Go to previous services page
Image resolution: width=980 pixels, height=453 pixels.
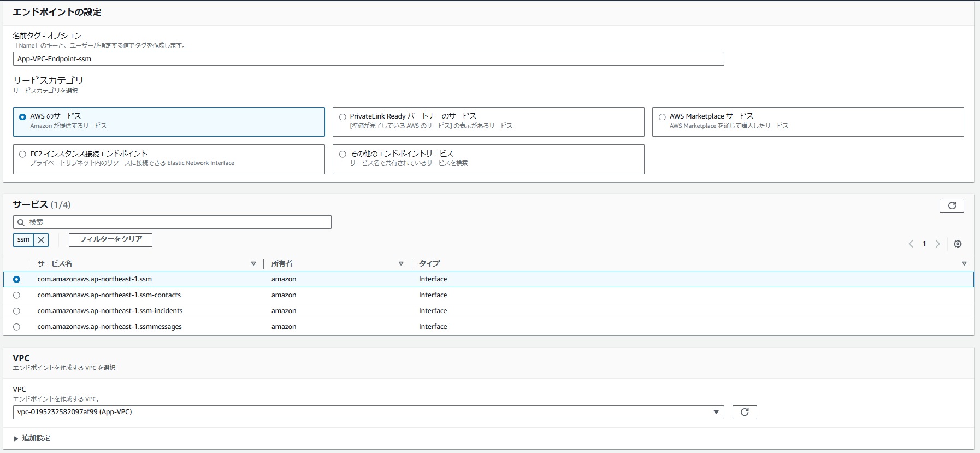tap(911, 244)
